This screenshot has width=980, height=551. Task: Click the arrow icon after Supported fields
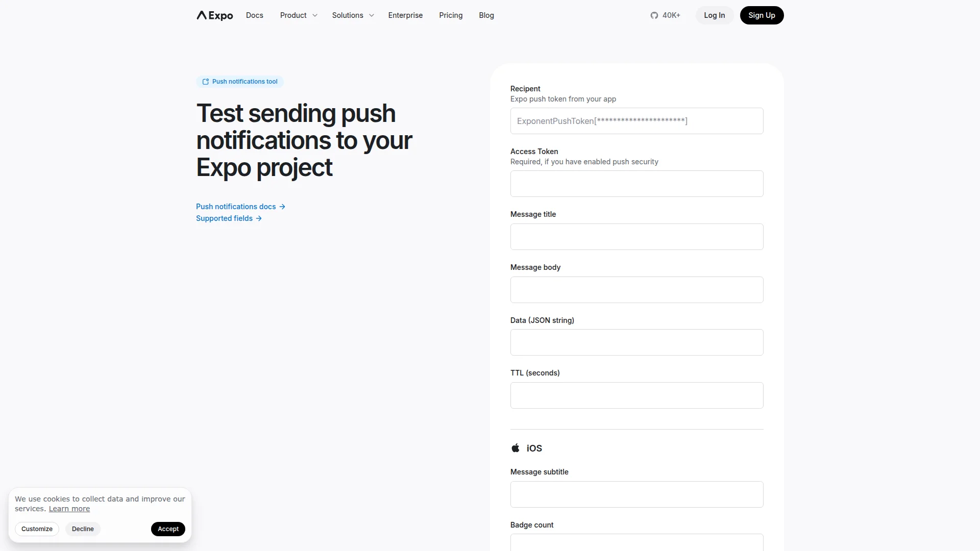pos(259,218)
